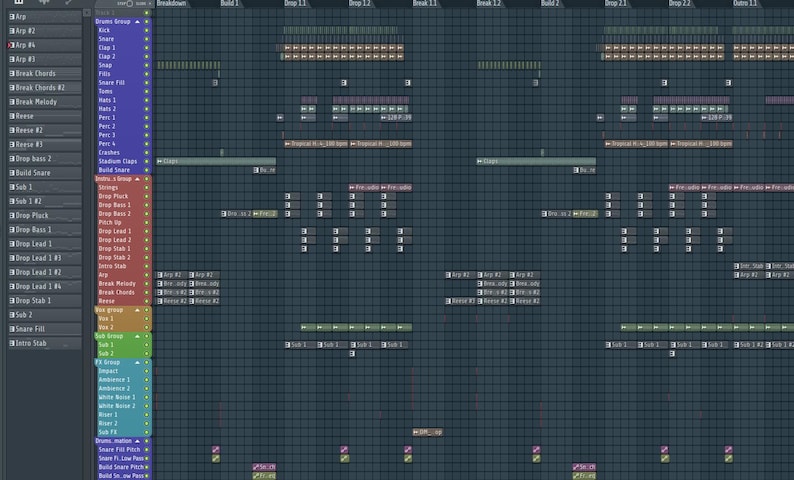Select the Reese #3 pattern clip in playlist
This screenshot has width=794, height=480.
click(461, 301)
